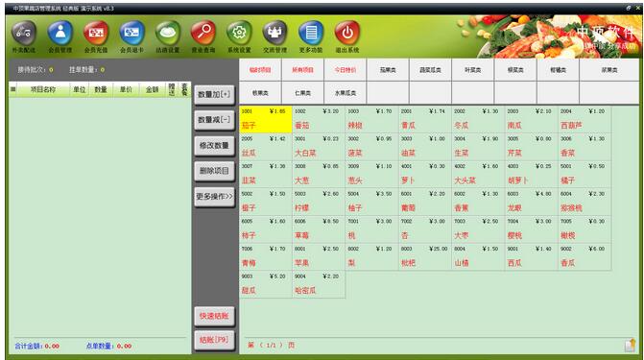644x360 pixels.
Task: Select item 9002 香瓜
Action: coord(584,257)
